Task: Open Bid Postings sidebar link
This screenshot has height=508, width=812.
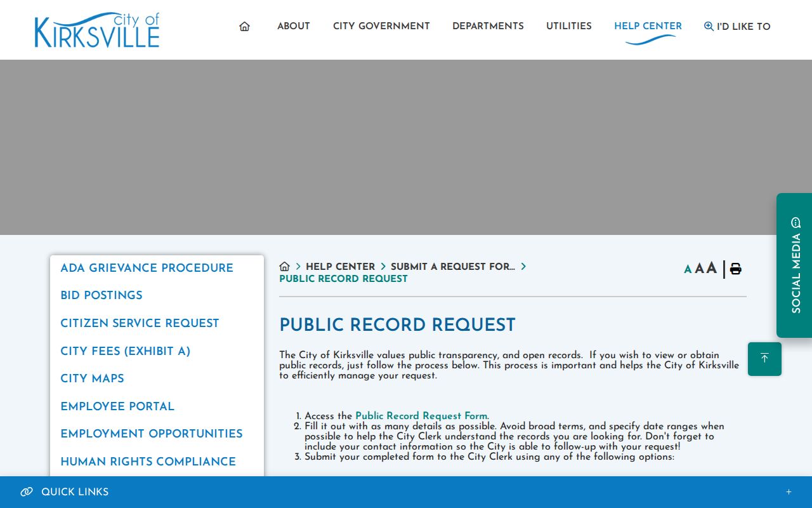Action: tap(101, 295)
